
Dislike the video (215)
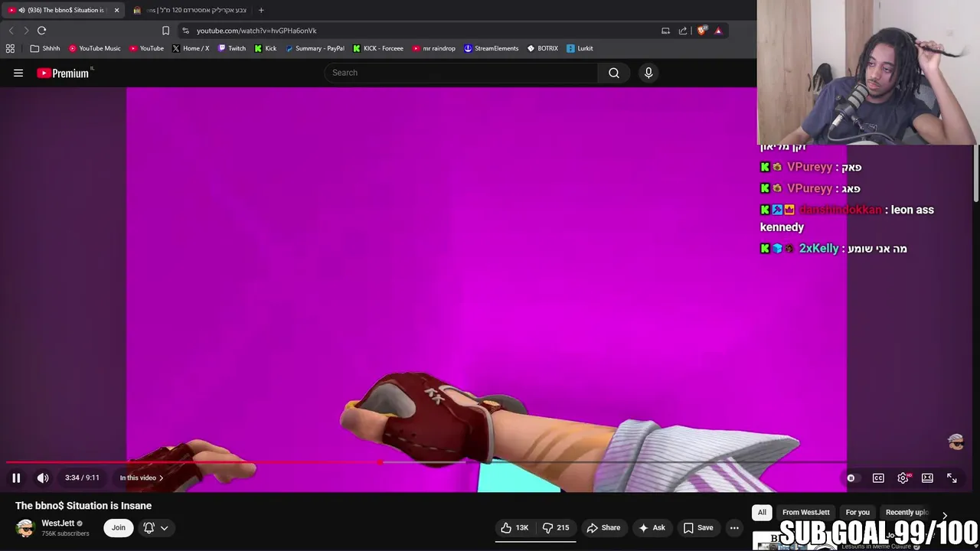click(x=556, y=527)
